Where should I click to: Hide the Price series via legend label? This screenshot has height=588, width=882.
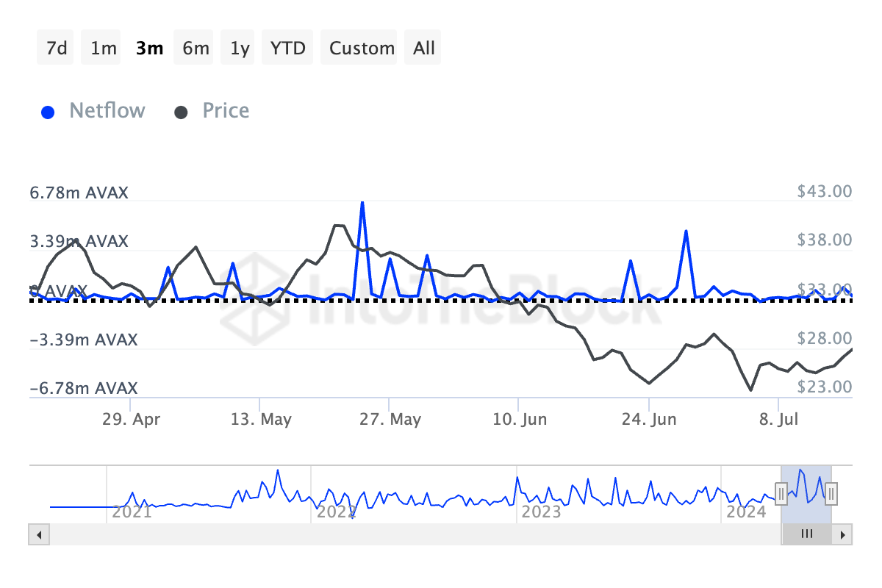[226, 111]
